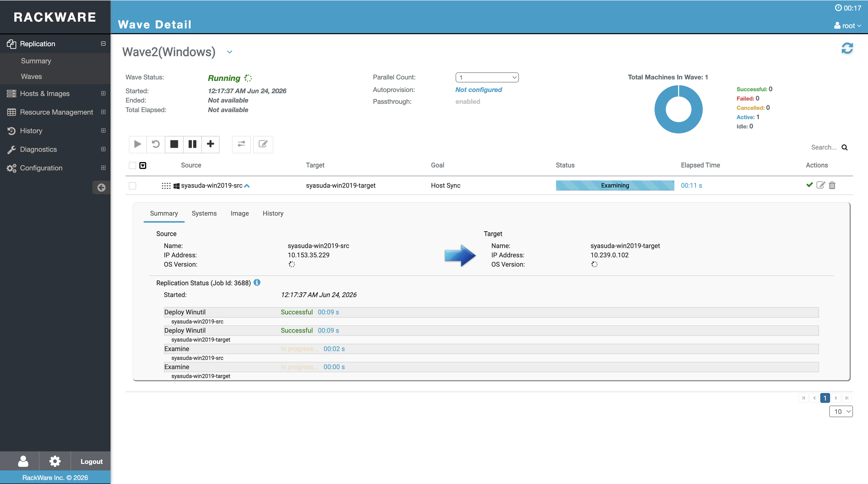
Task: Expand the Diagnostics section
Action: tap(103, 149)
